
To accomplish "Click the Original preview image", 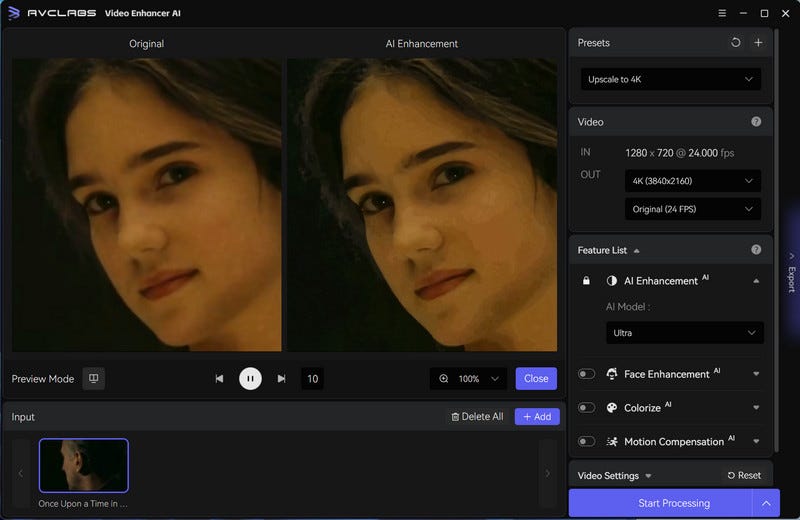I will (x=146, y=205).
